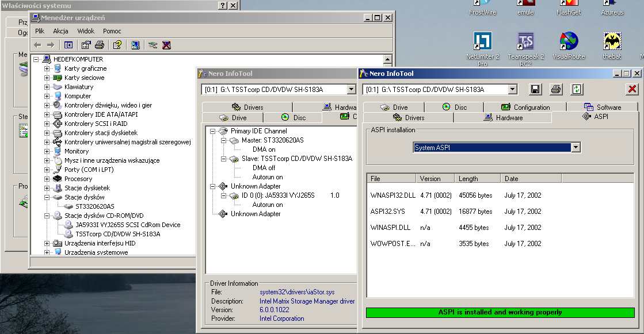Select the FlashGet desktop shortcut
Image resolution: width=644 pixels, height=334 pixels.
click(x=569, y=8)
